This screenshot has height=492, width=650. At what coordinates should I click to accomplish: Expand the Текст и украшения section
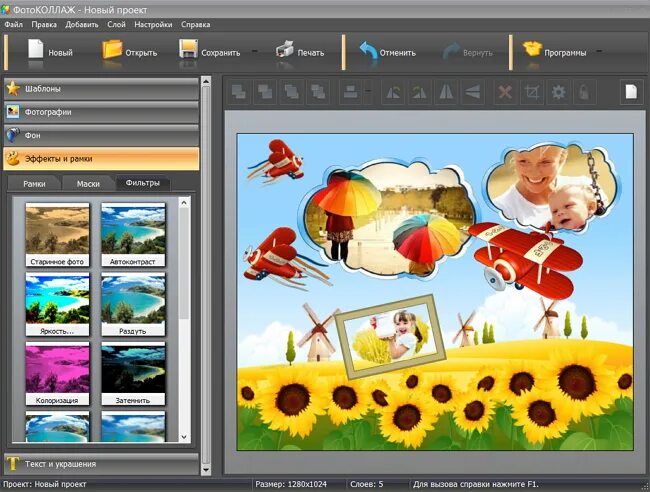point(101,464)
